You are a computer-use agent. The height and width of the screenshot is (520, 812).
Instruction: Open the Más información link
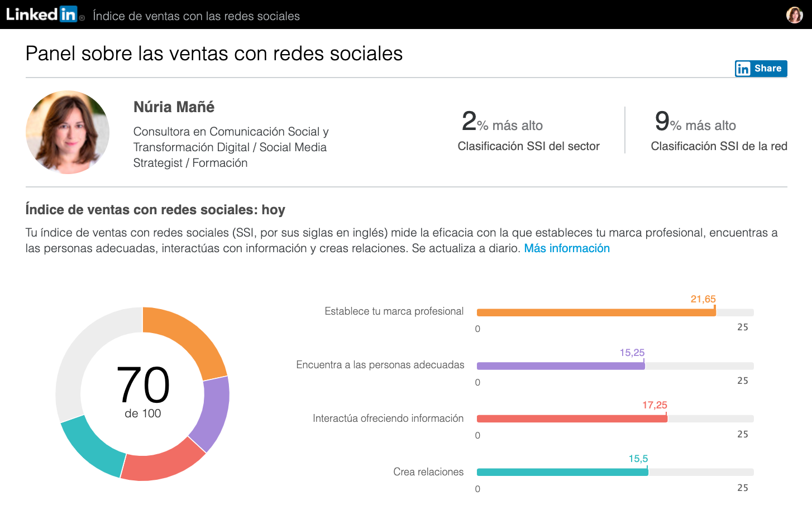point(567,248)
